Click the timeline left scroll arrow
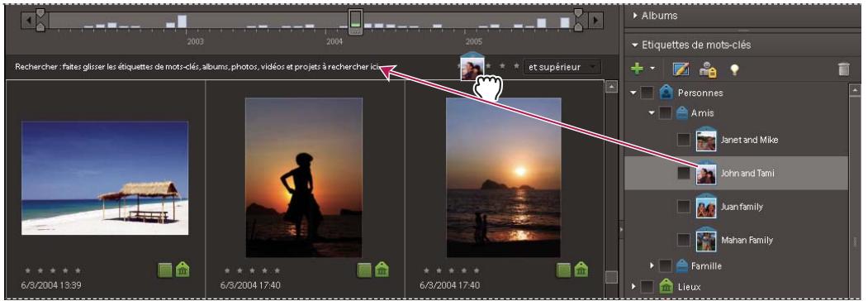Viewport: 868px width, 301px height. coord(28,21)
